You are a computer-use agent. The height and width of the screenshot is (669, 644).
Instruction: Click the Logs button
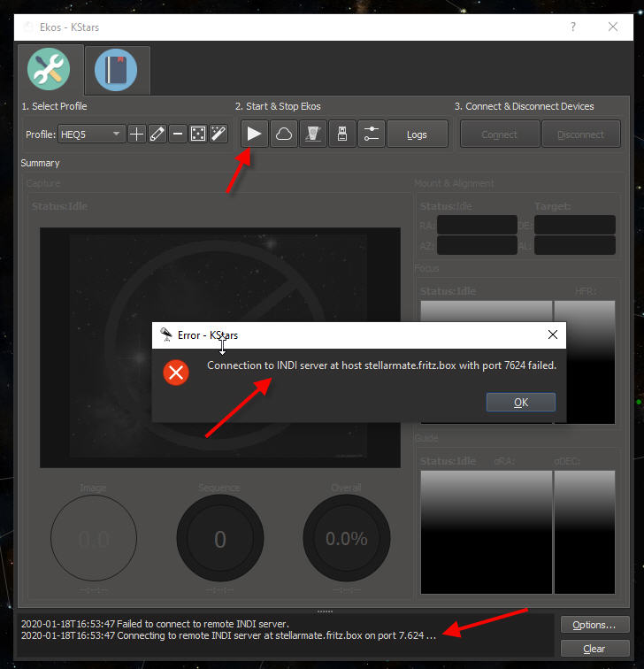point(417,135)
